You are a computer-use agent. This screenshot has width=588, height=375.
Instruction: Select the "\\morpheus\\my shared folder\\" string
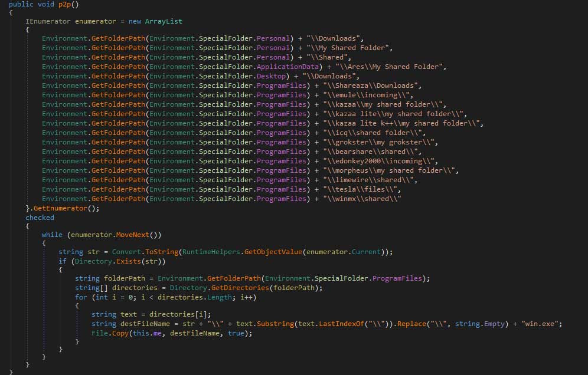(389, 170)
